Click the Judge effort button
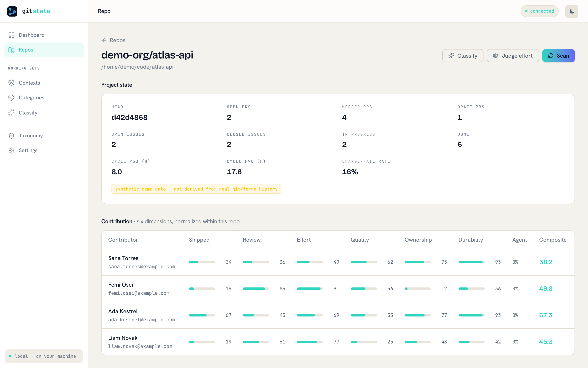588x368 pixels. click(x=513, y=56)
